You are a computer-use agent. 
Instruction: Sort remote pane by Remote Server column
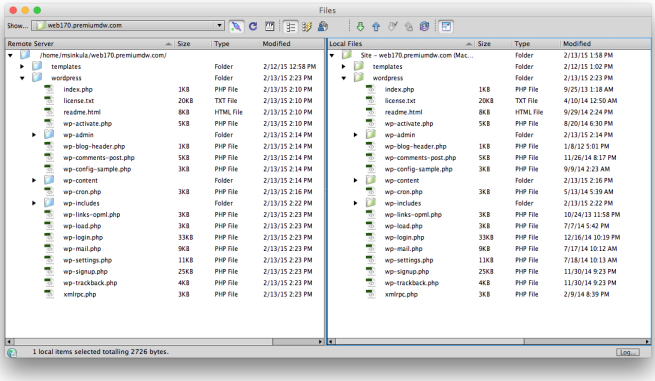pyautogui.click(x=90, y=43)
